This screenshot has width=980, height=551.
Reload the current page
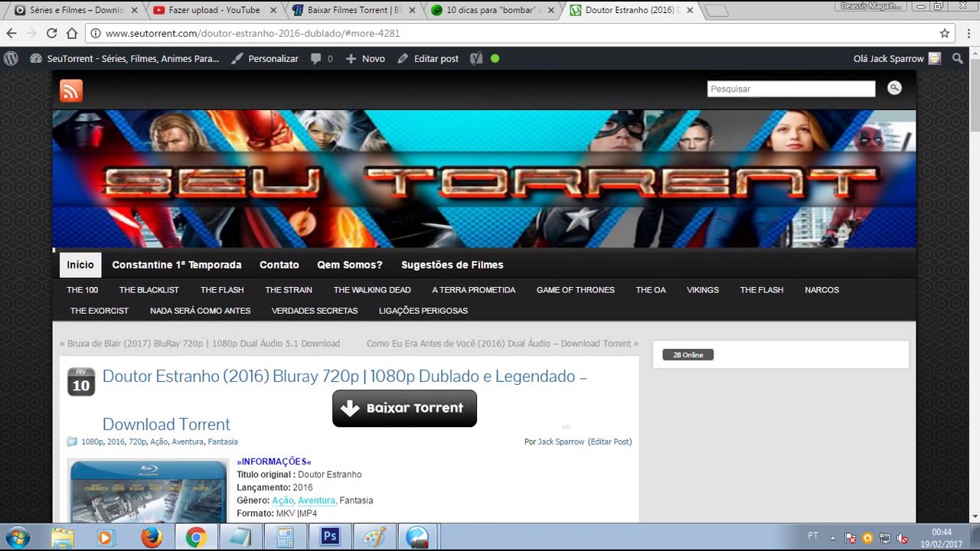click(x=52, y=34)
